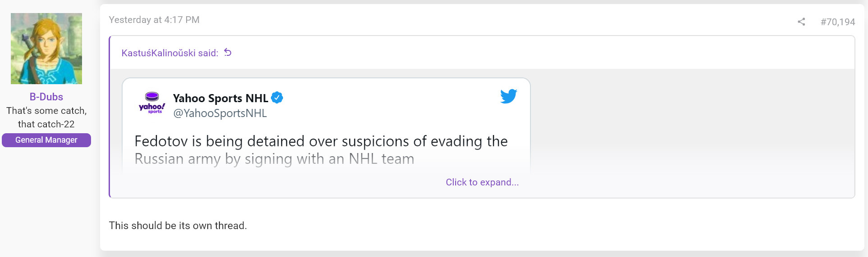
Task: Click the faded Russian army tweet line
Action: click(x=274, y=159)
